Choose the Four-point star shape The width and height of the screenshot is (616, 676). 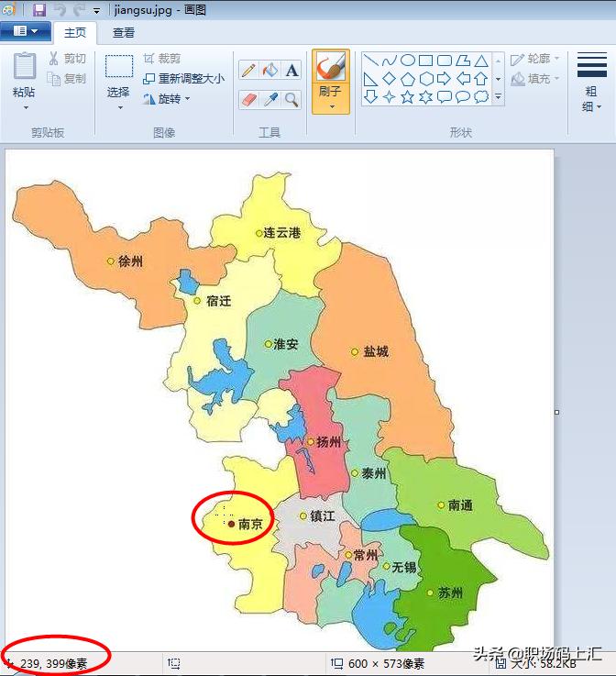point(389,97)
